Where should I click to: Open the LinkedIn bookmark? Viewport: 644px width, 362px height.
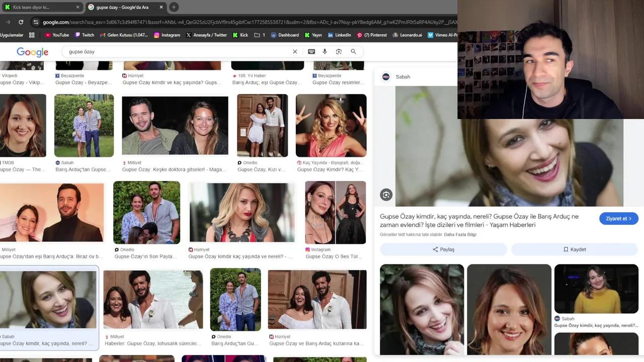pos(339,35)
